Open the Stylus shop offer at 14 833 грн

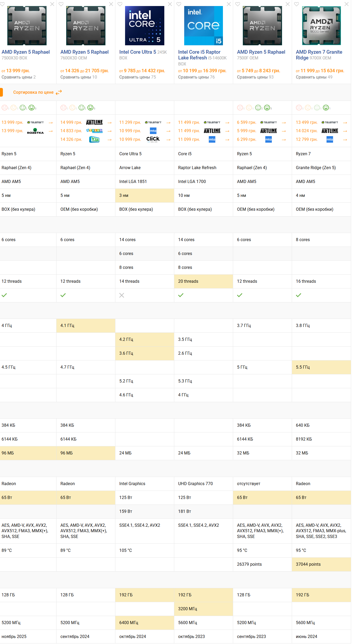point(94,131)
